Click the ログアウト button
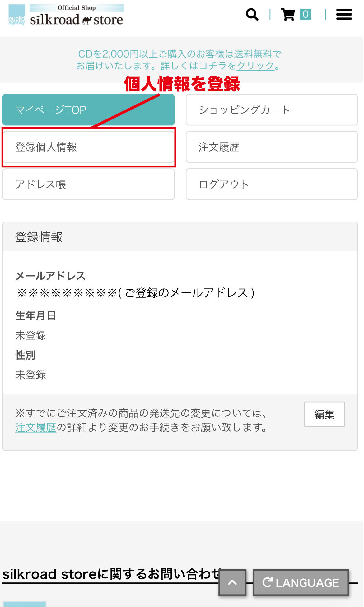Image resolution: width=364 pixels, height=607 pixels. (x=272, y=184)
